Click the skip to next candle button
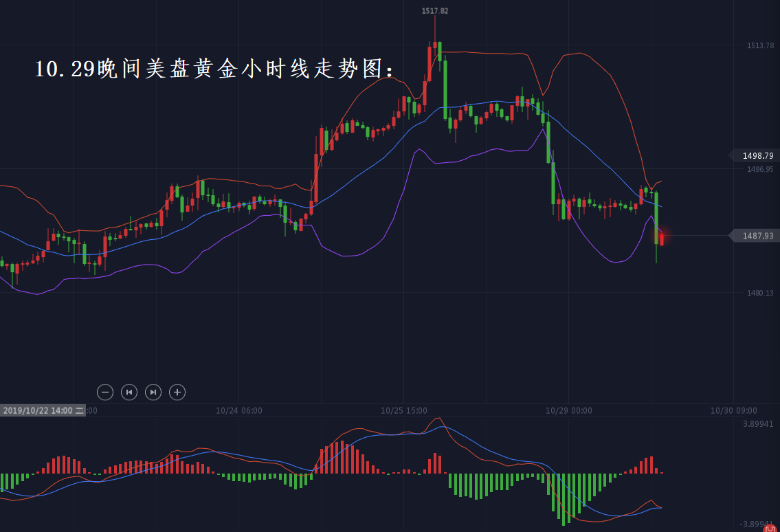The image size is (780, 532). tap(153, 392)
